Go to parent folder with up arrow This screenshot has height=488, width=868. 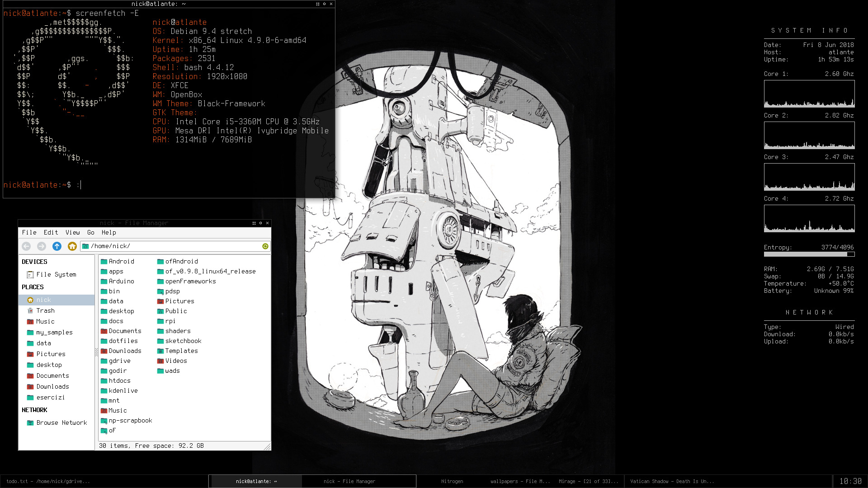click(57, 246)
